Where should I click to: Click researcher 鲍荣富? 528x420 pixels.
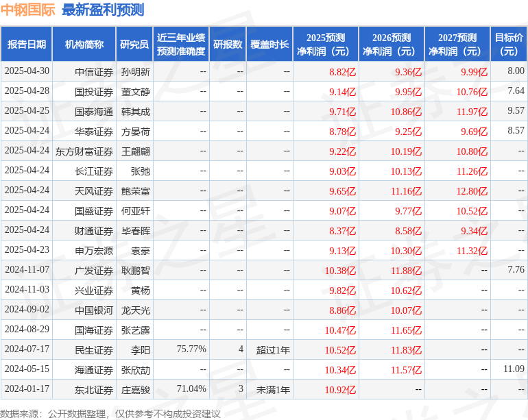pyautogui.click(x=136, y=191)
